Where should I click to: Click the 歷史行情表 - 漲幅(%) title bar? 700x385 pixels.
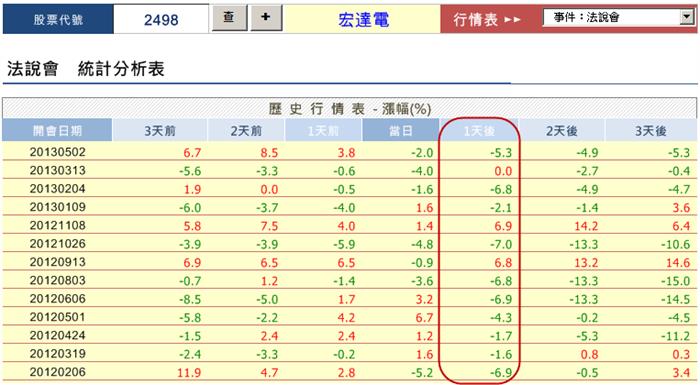pyautogui.click(x=350, y=109)
